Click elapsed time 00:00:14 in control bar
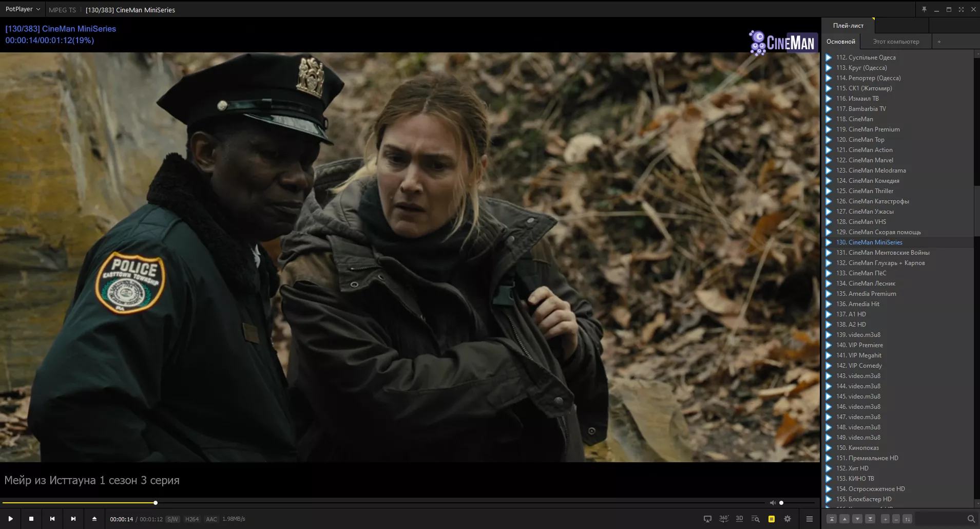This screenshot has height=529, width=980. 121,519
